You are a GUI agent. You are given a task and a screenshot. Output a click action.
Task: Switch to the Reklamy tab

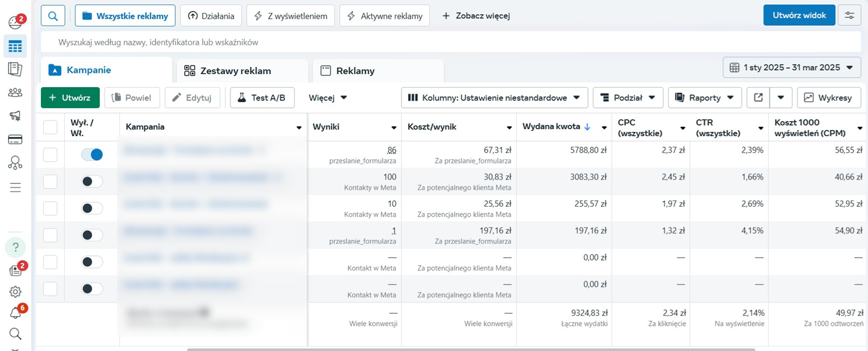378,71
